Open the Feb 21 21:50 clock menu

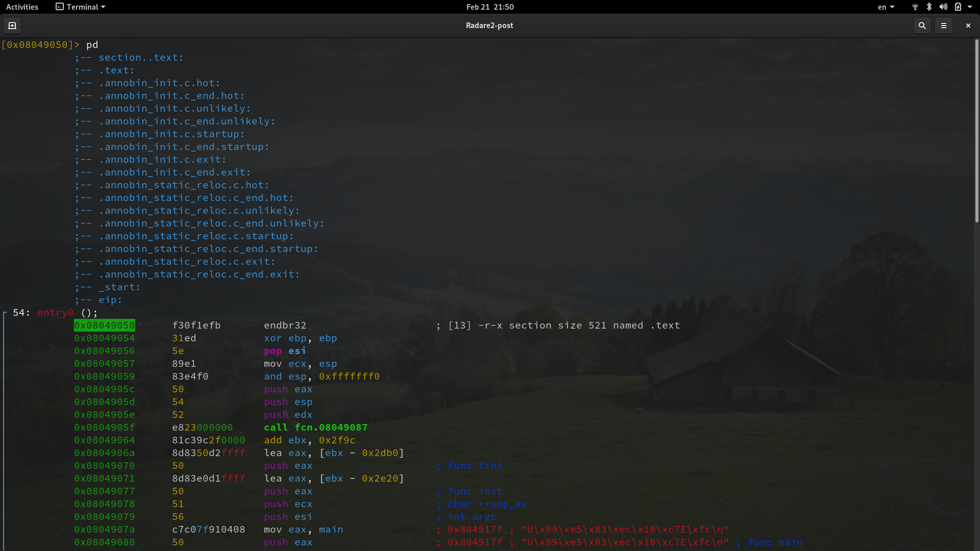pyautogui.click(x=489, y=7)
